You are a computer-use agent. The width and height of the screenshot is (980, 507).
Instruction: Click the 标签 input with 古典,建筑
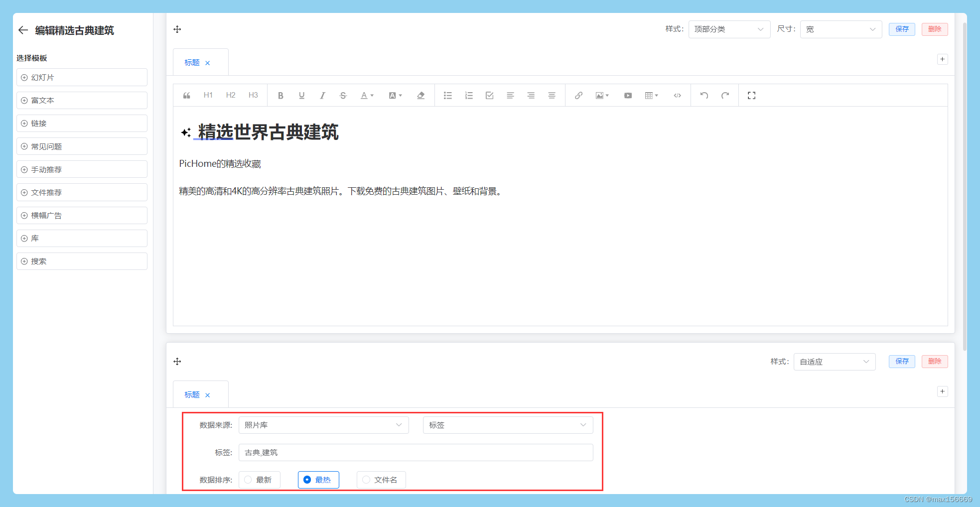[416, 453]
